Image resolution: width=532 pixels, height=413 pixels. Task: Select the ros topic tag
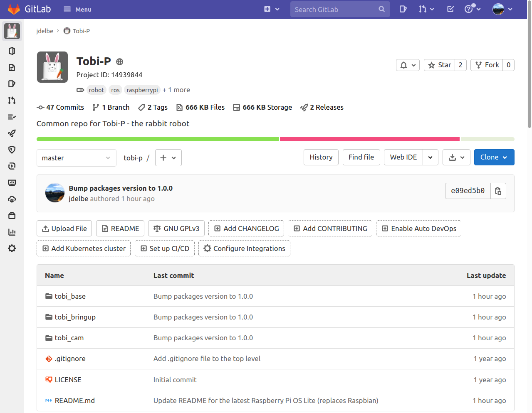click(x=115, y=90)
